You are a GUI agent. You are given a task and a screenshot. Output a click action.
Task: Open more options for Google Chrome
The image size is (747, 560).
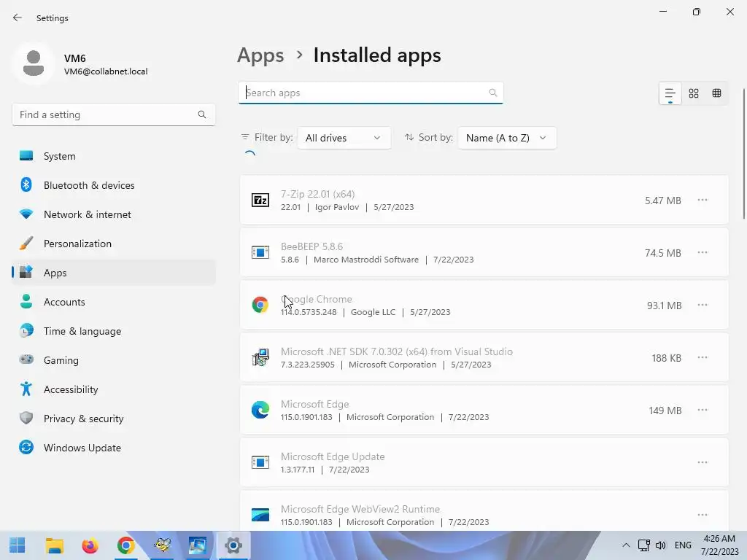coord(703,305)
